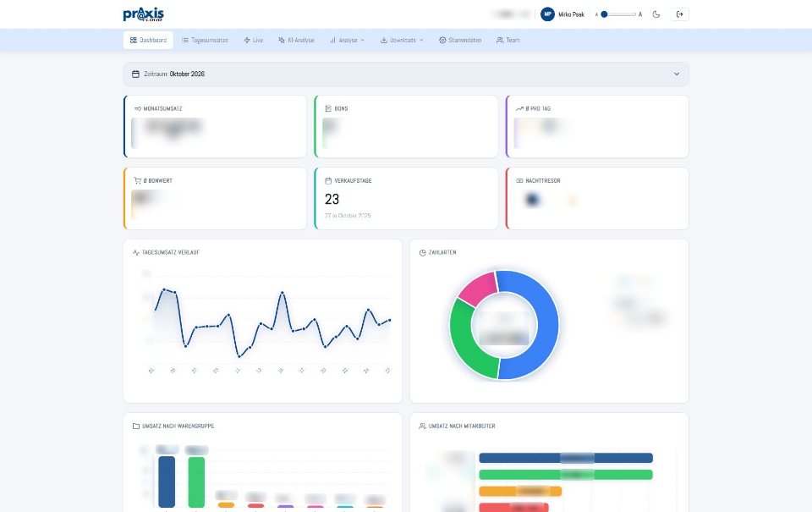
Task: Go to the Tagesumsätze tab
Action: (x=205, y=40)
